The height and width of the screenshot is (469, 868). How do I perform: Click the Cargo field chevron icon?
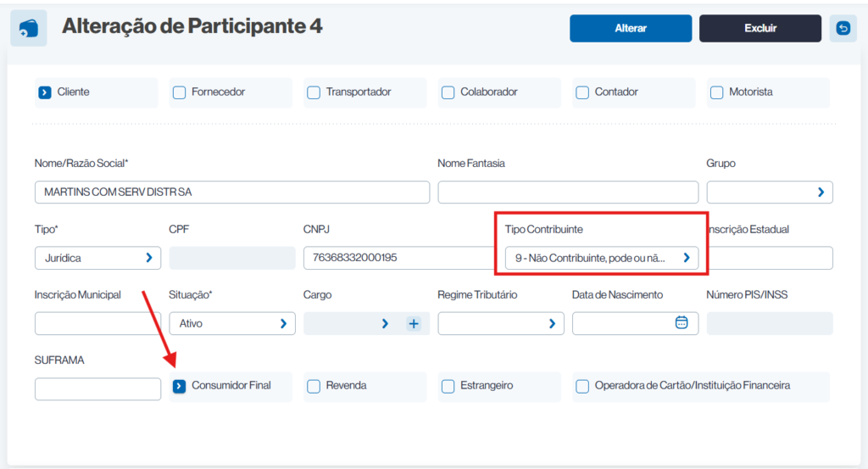click(x=385, y=323)
